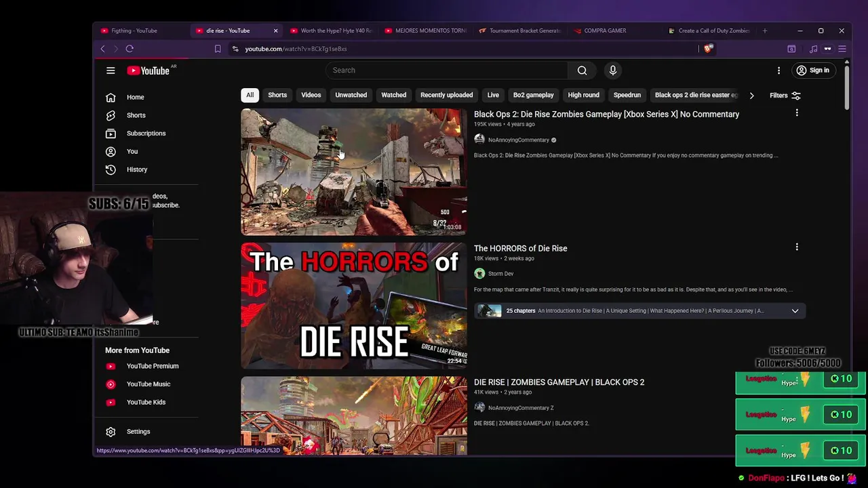Select the Shorts filter chip
Screen dimensions: 868x488
(277, 96)
